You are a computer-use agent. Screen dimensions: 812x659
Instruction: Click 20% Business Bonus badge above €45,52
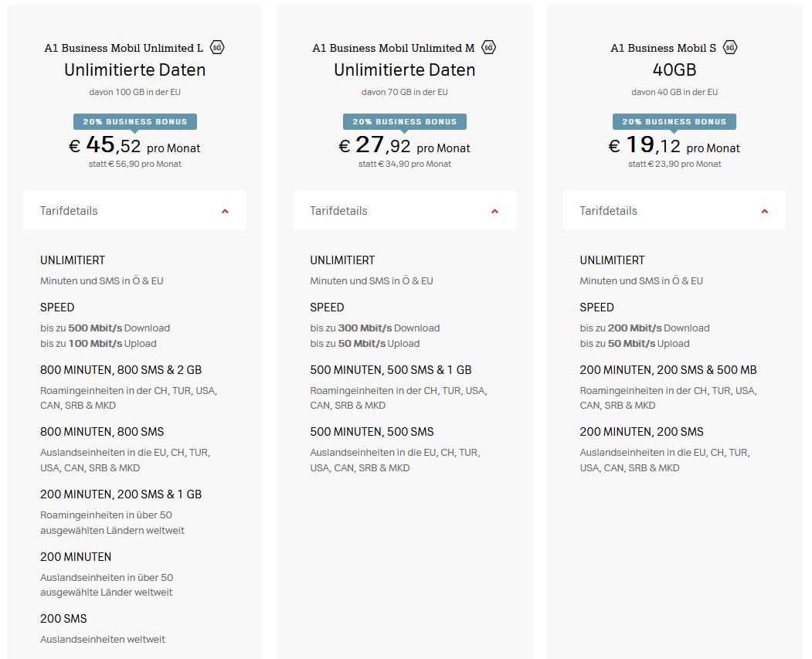[x=135, y=121]
